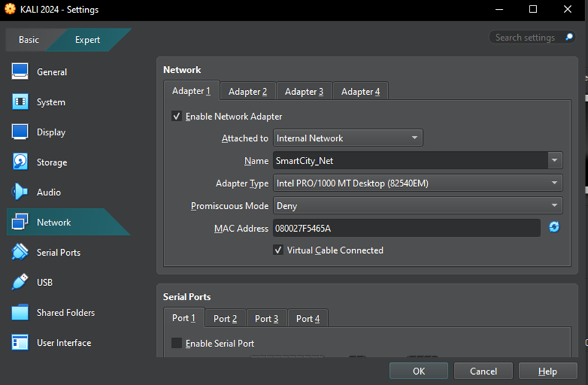The image size is (588, 385).
Task: Check Enable Serial Port
Action: (x=177, y=343)
